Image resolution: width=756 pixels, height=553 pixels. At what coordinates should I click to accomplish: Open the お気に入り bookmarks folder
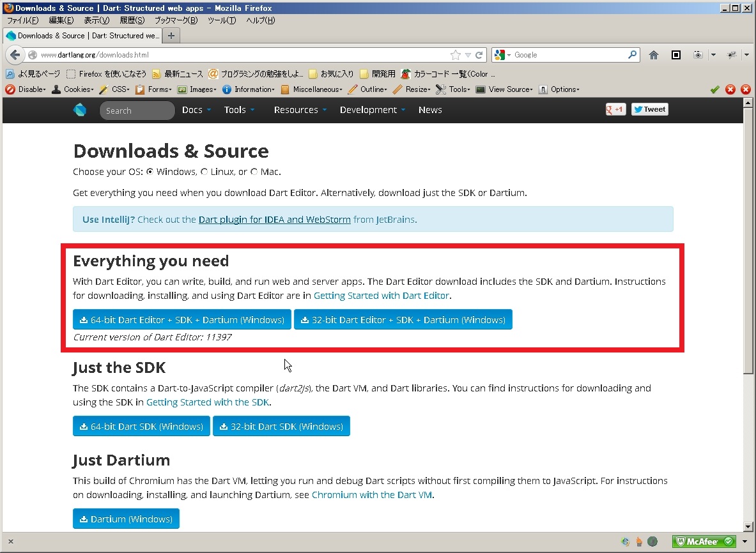point(331,73)
